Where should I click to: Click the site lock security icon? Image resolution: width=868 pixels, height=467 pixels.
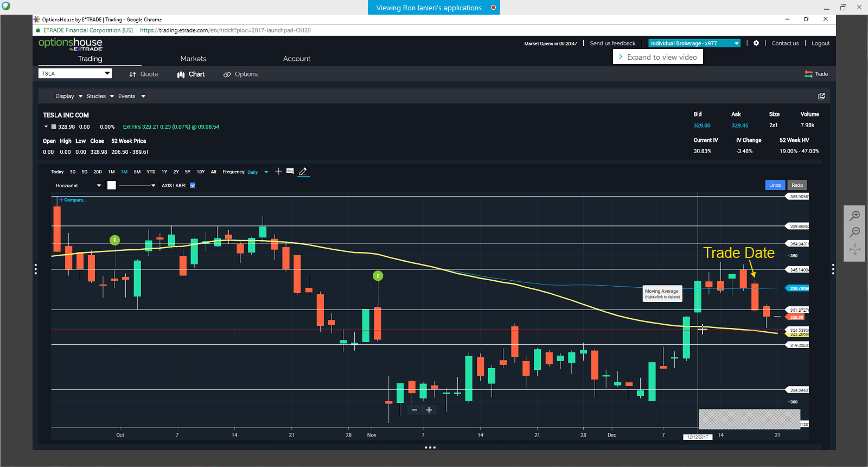click(x=38, y=30)
